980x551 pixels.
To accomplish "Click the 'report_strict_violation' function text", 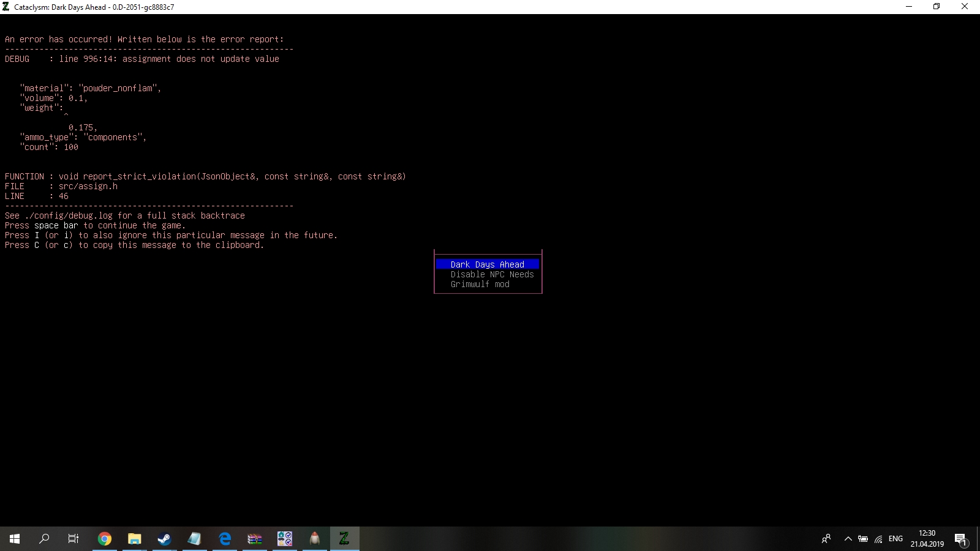I will 140,176.
